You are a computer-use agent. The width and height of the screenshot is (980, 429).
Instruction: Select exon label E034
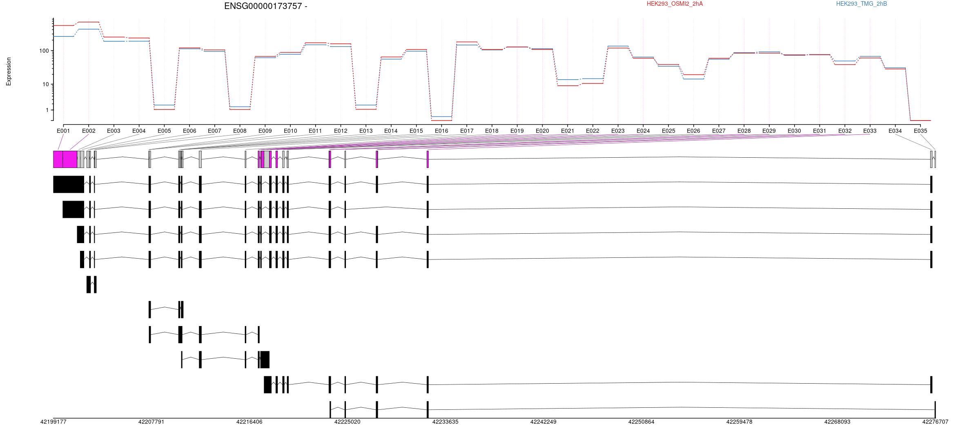pos(895,131)
